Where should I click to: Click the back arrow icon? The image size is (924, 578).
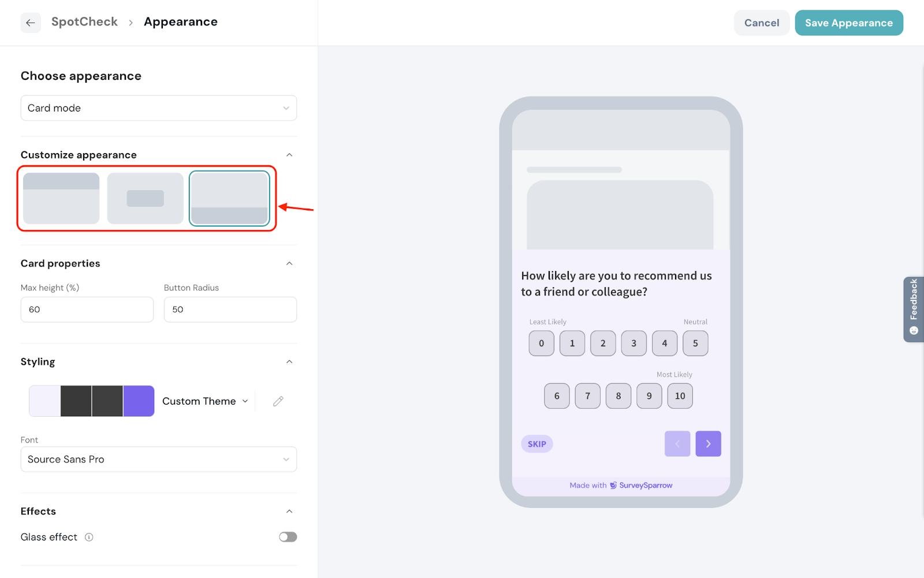[x=31, y=23]
